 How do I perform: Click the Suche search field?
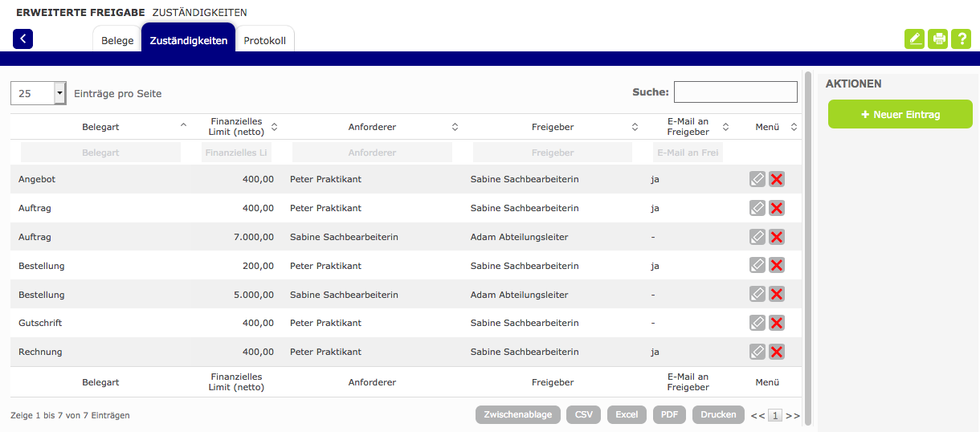[x=735, y=92]
